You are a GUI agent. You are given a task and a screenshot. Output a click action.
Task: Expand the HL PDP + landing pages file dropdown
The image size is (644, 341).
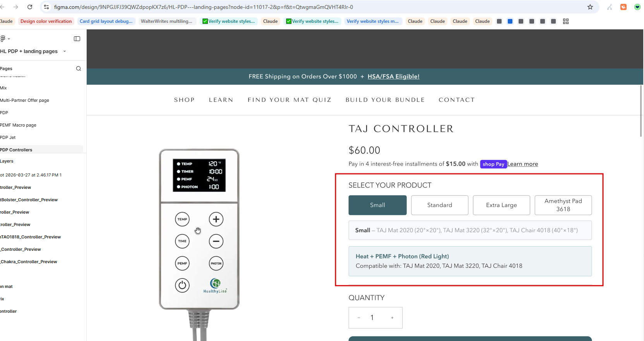(65, 51)
